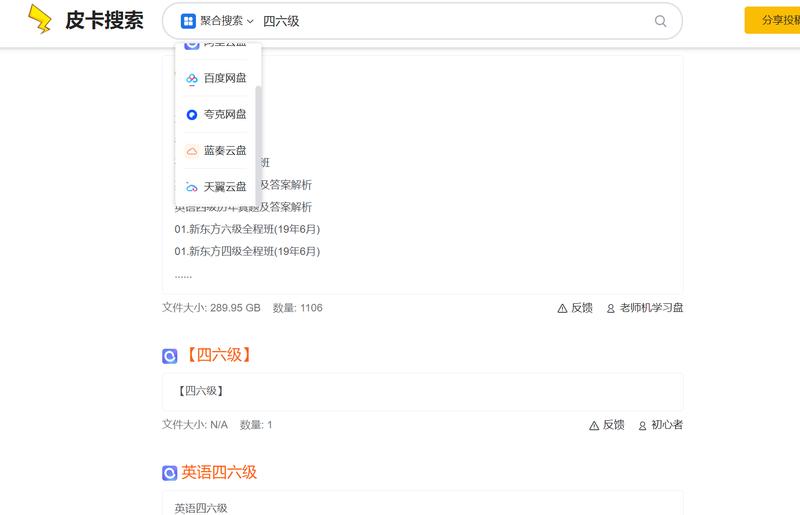Select 蓝奏云盘 from the dropdown list

[x=215, y=151]
